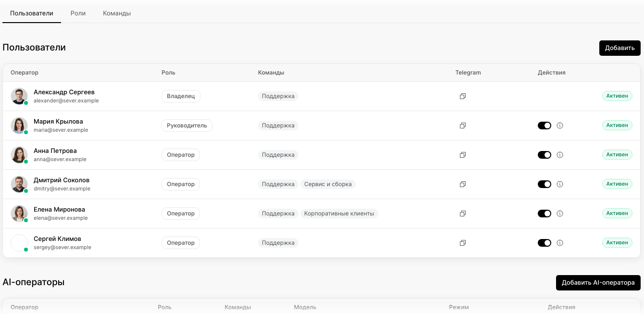Open info icon in Мария Крылова row

(560, 126)
